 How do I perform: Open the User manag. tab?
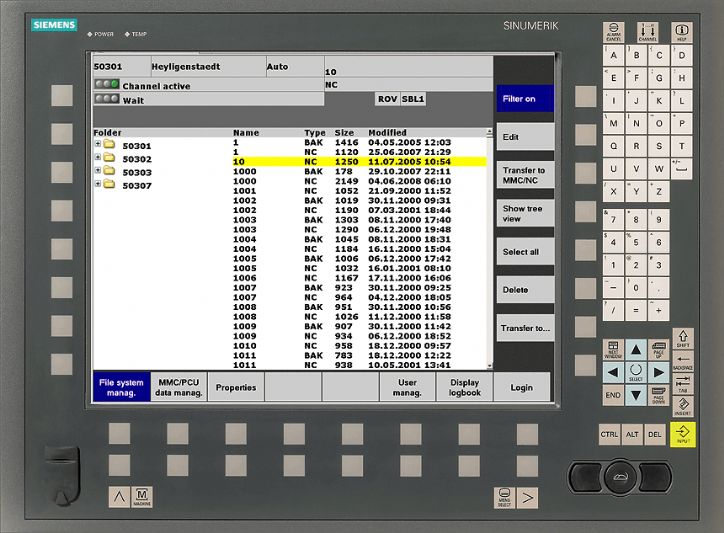click(407, 388)
